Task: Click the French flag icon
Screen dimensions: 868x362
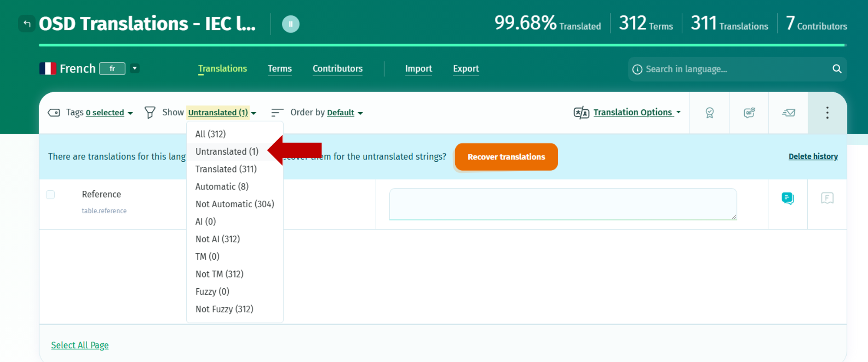Action: tap(48, 68)
